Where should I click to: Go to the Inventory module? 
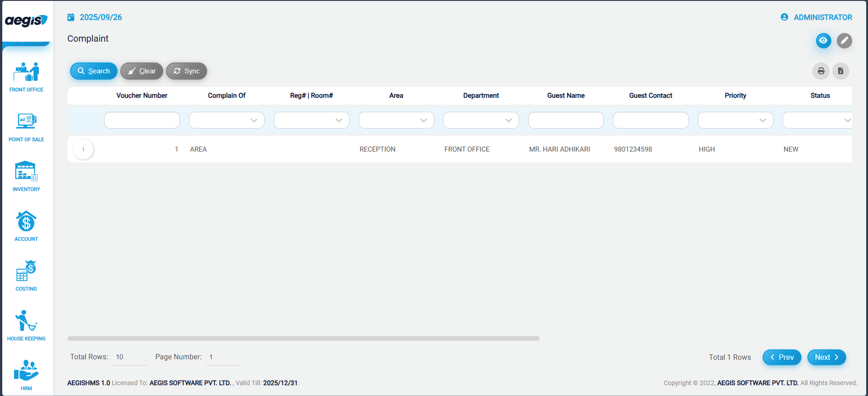26,177
